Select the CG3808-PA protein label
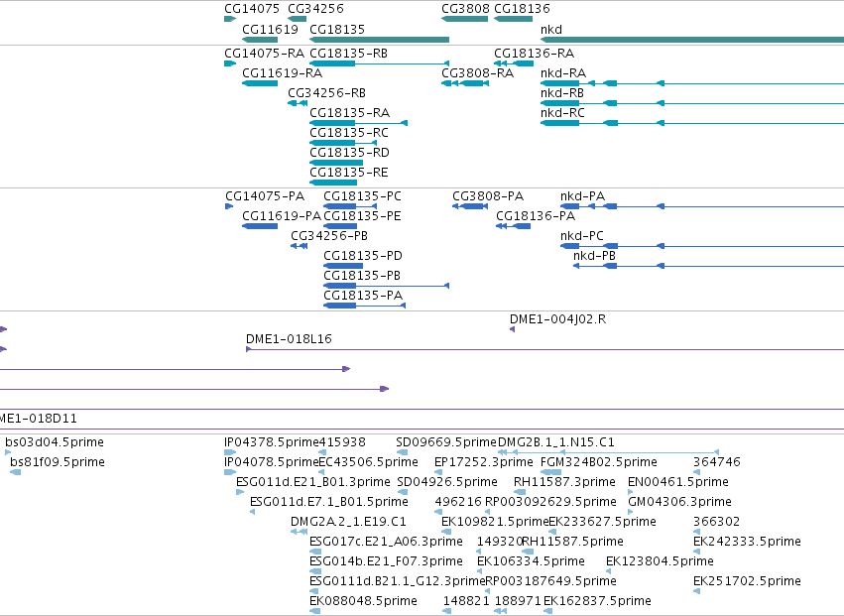Screen dimensions: 844x616 pos(488,196)
